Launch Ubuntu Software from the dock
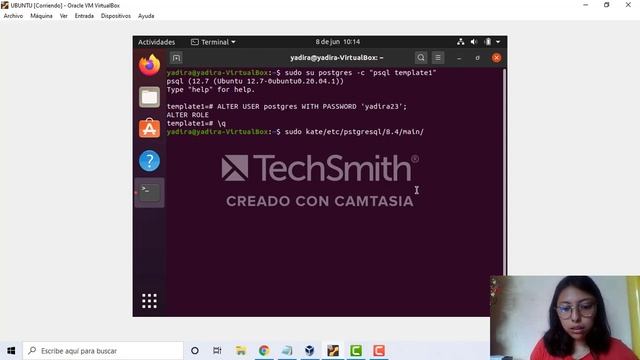Image resolution: width=640 pixels, height=360 pixels. (149, 129)
